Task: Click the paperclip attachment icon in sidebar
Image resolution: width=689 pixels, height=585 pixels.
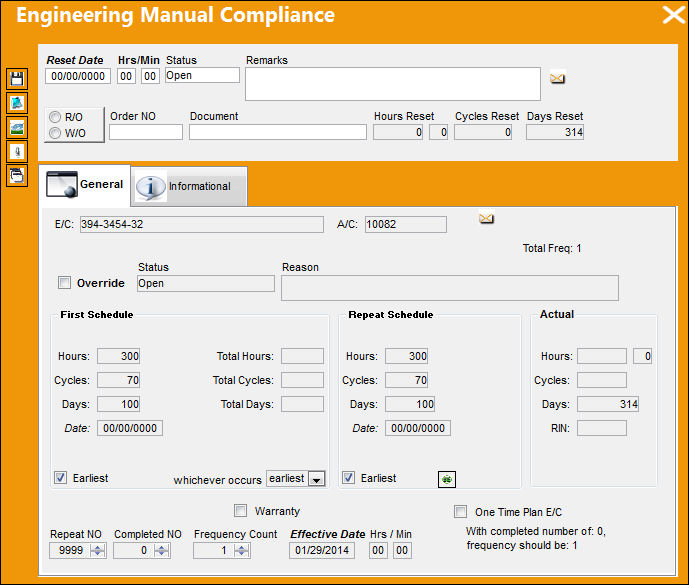Action: (17, 152)
